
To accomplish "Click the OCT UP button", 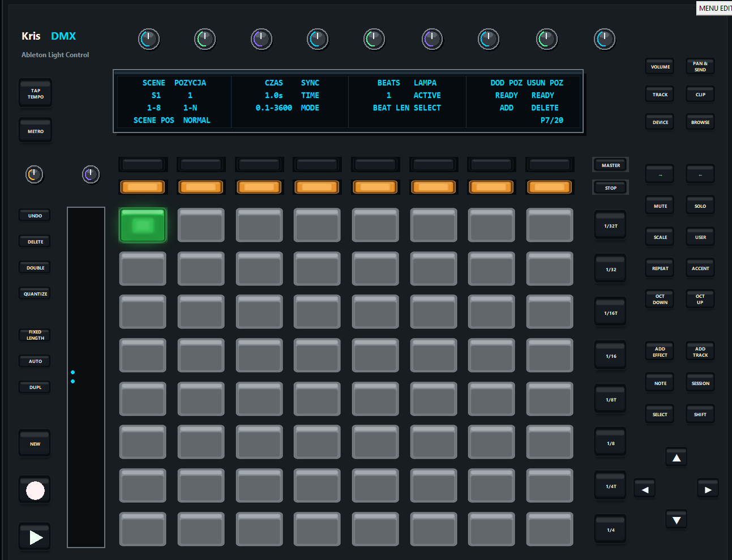I will coord(700,299).
